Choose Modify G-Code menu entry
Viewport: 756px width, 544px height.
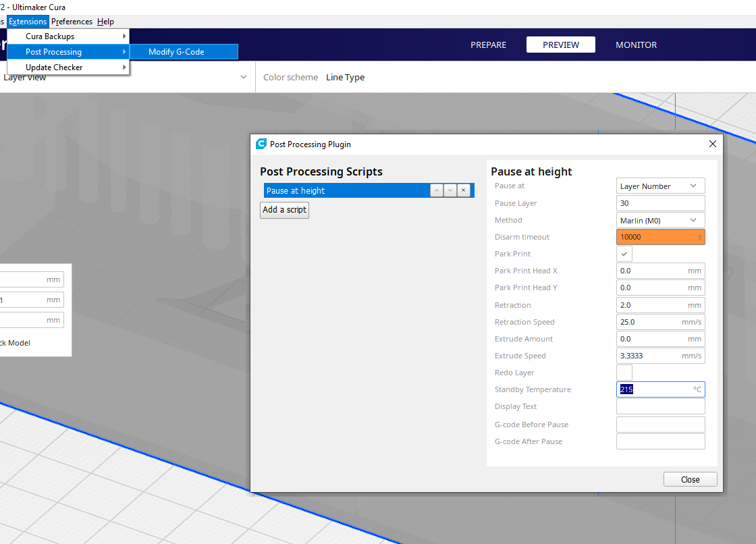[184, 51]
